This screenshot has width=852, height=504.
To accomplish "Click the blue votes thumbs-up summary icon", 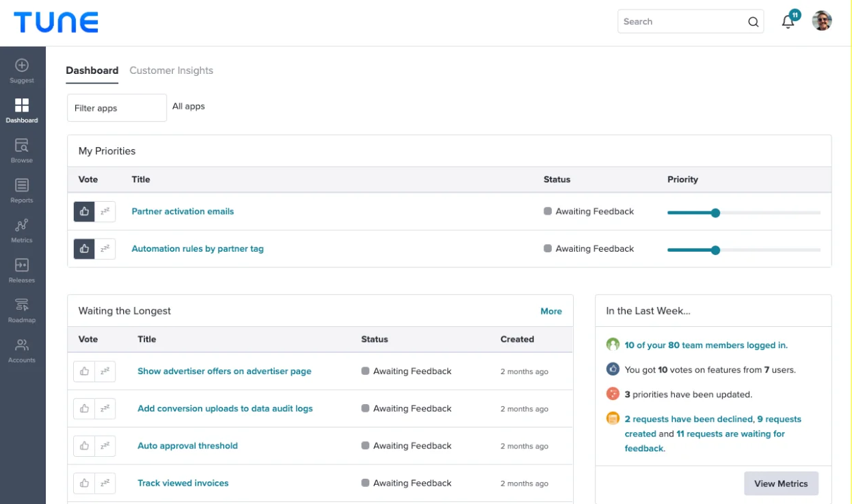I will pos(613,369).
